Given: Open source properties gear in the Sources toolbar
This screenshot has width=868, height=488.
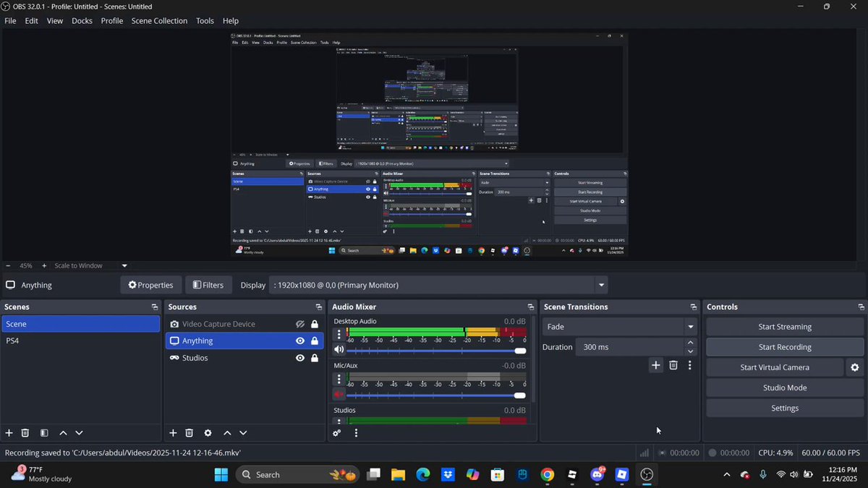Looking at the screenshot, I should pos(208,433).
